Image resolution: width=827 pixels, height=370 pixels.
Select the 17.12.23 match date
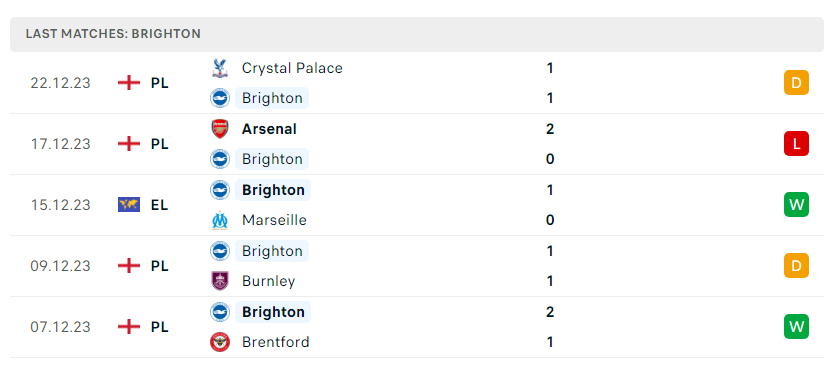click(x=60, y=144)
